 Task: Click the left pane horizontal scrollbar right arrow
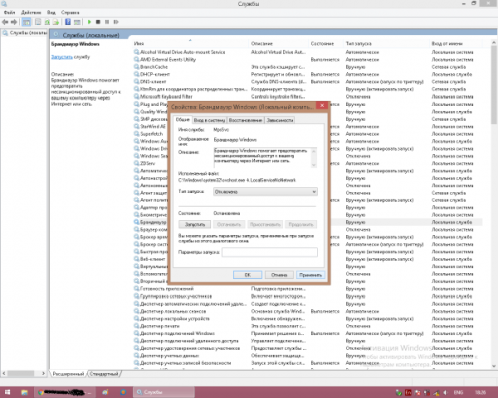[x=43, y=374]
